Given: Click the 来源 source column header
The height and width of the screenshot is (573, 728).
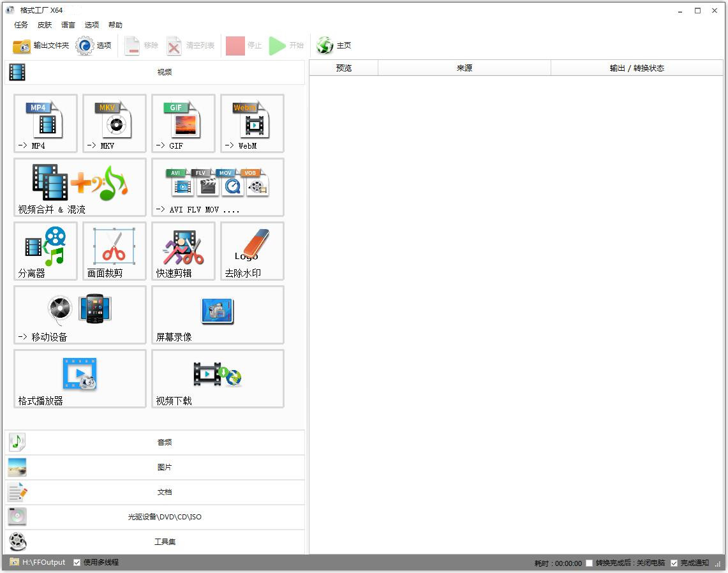Looking at the screenshot, I should [x=464, y=68].
